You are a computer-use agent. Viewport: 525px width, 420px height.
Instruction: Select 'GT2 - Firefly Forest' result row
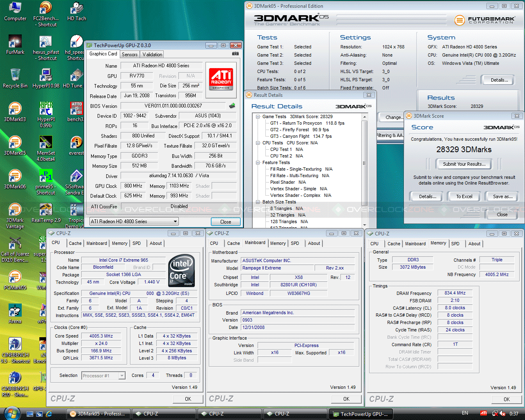(x=299, y=130)
